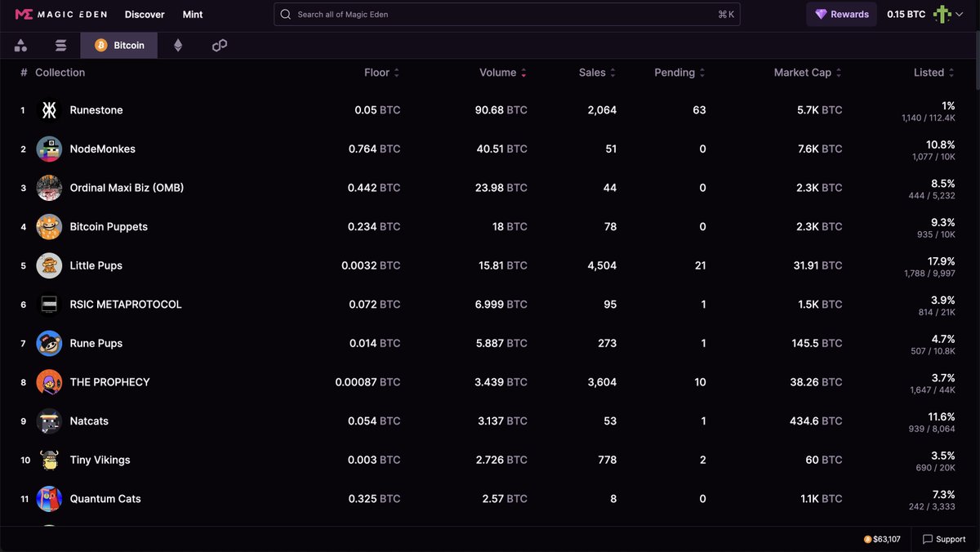Click Natcats market cap 434.6 BTC

pos(817,421)
